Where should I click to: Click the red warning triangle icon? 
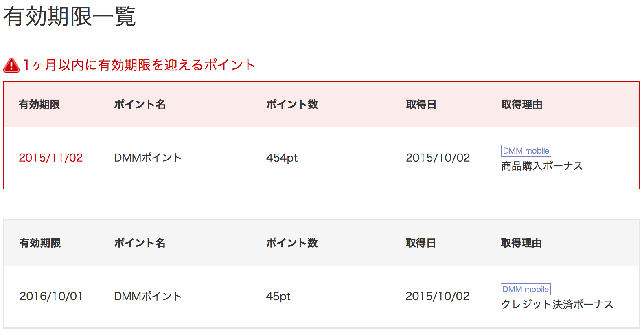[x=11, y=65]
